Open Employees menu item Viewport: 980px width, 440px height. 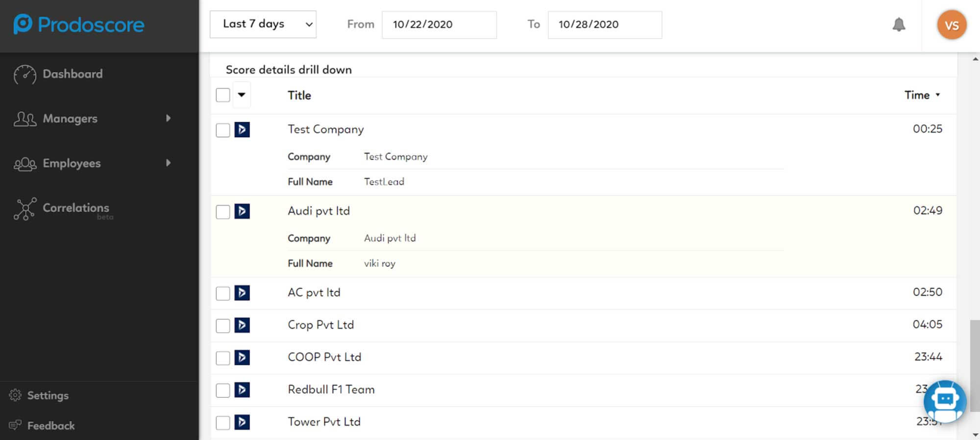tap(72, 163)
